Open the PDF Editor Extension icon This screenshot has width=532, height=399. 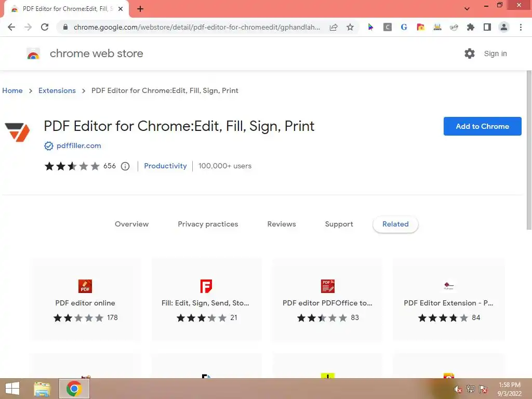click(448, 286)
